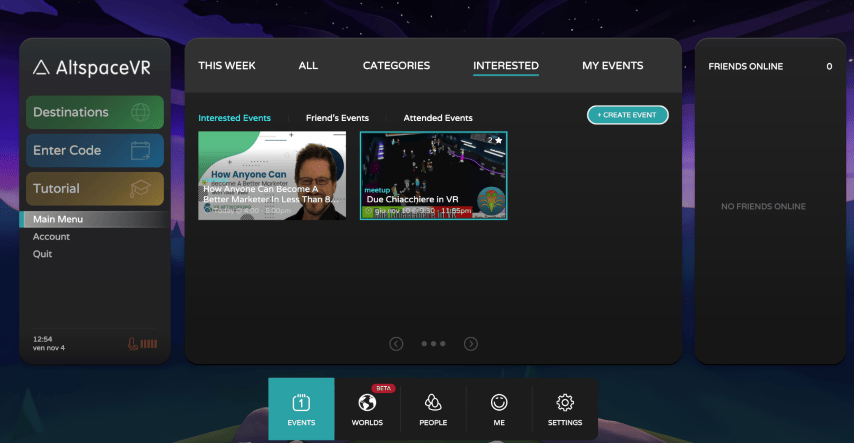The image size is (854, 443).
Task: Click the microphone status icon
Action: [x=134, y=344]
